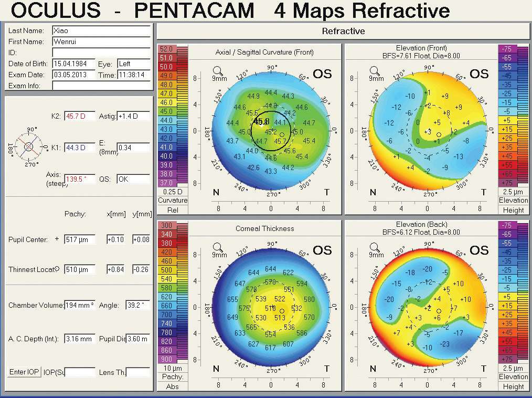The image size is (532, 398).
Task: Click the astigmatism axis circle diagram
Action: pyautogui.click(x=29, y=146)
